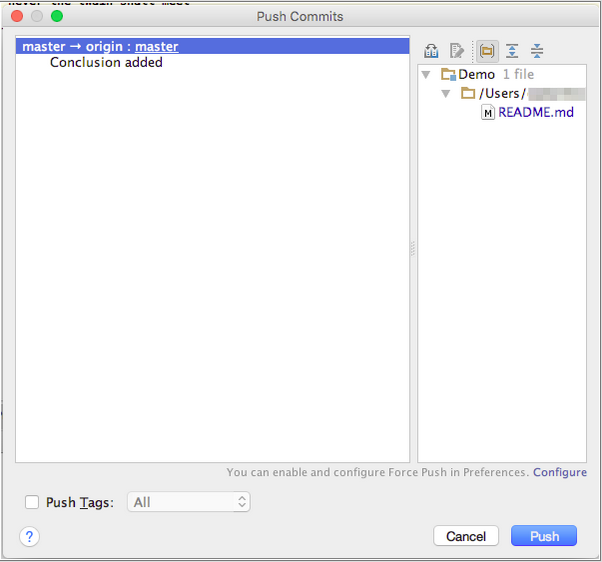Open the Push Tags 'All' dropdown
602x562 pixels.
pyautogui.click(x=189, y=502)
